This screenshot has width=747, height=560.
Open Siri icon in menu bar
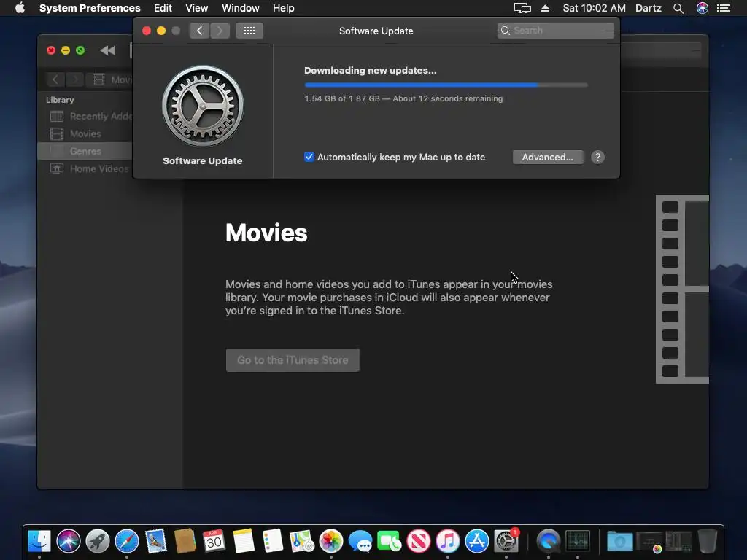(x=703, y=8)
